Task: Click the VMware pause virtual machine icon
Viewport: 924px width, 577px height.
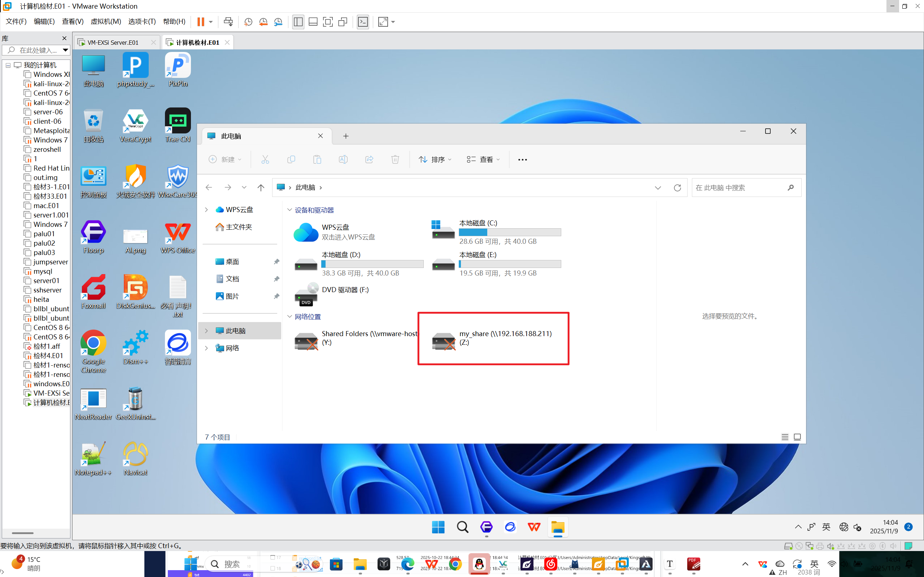Action: (200, 22)
